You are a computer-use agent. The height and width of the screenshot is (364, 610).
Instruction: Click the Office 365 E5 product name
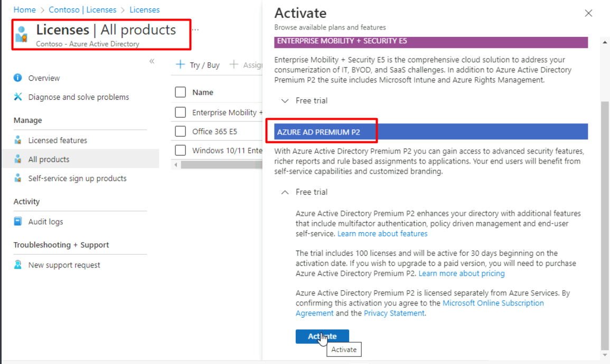coord(214,131)
